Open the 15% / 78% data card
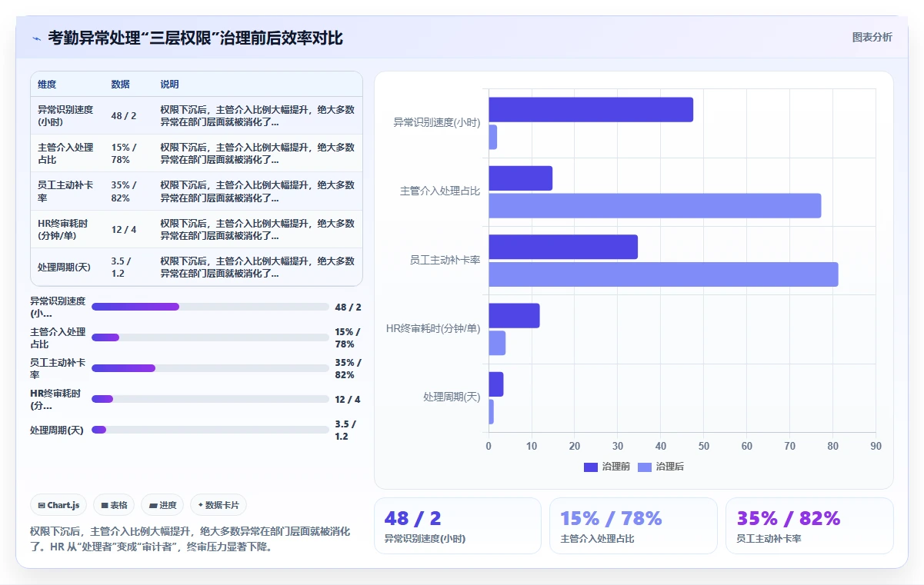 pyautogui.click(x=633, y=526)
